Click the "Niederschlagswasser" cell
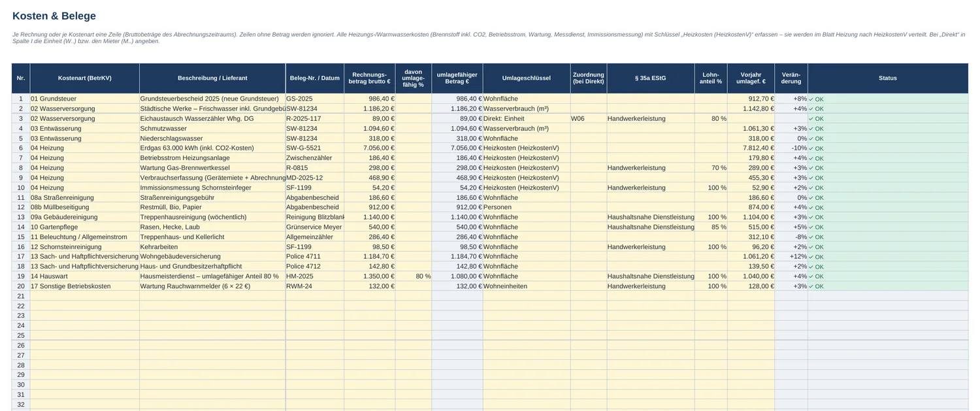 pos(212,139)
